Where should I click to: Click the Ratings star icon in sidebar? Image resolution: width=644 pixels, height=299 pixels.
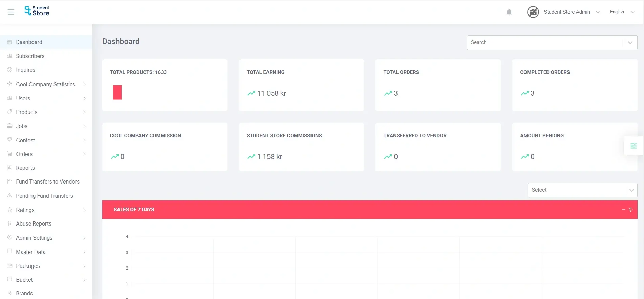tap(9, 210)
